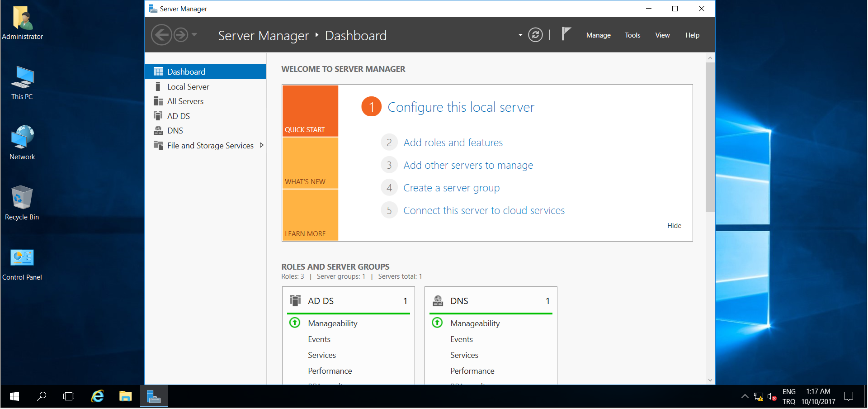The width and height of the screenshot is (868, 409).
Task: Open Task View on the taskbar
Action: tap(69, 396)
